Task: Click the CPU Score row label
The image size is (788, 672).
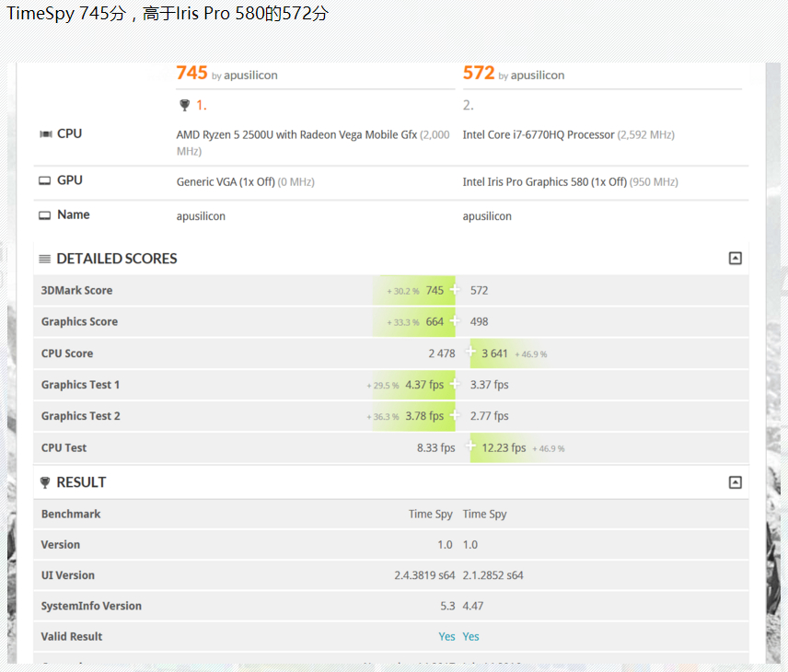Action: (67, 353)
